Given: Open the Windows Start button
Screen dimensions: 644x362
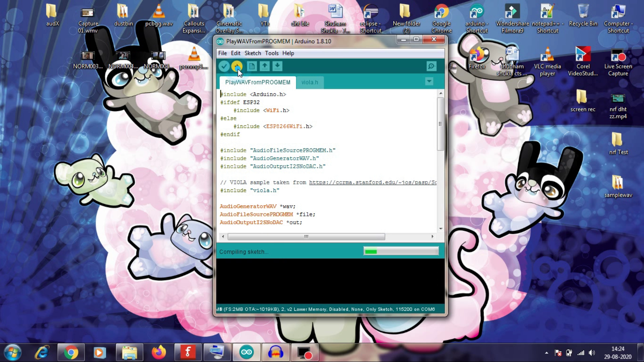Looking at the screenshot, I should (13, 353).
